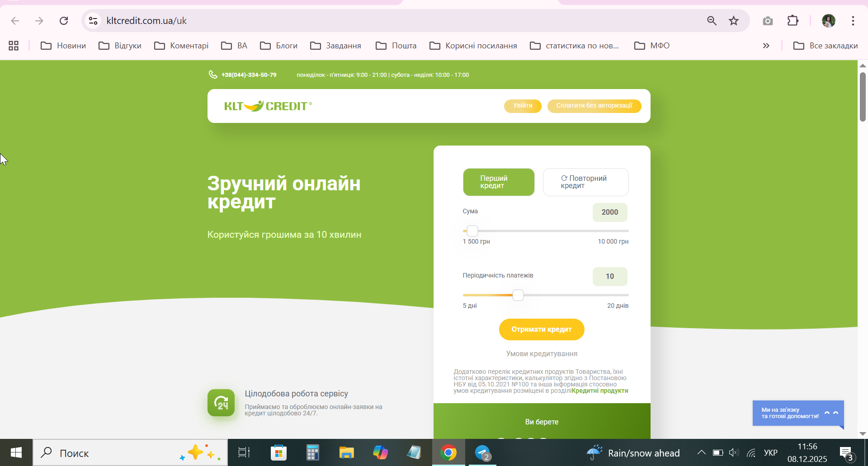Open the Кредитні продукти link
This screenshot has height=466, width=868.
point(599,391)
